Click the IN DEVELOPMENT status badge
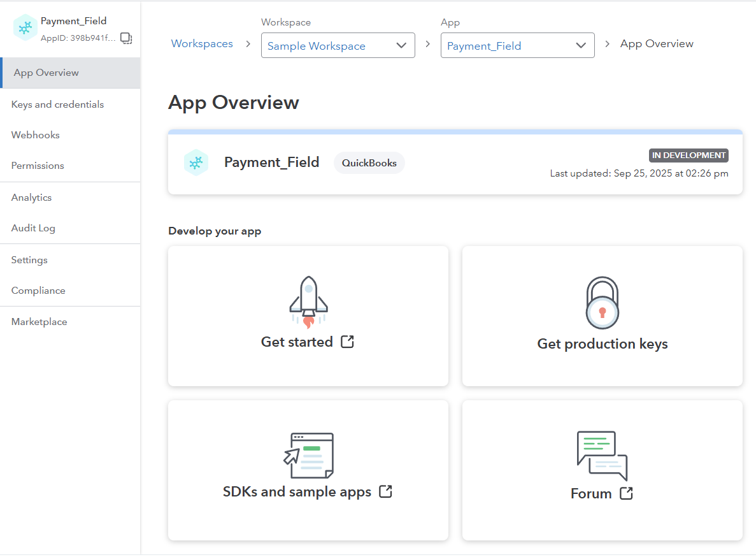The width and height of the screenshot is (756, 557). (688, 155)
